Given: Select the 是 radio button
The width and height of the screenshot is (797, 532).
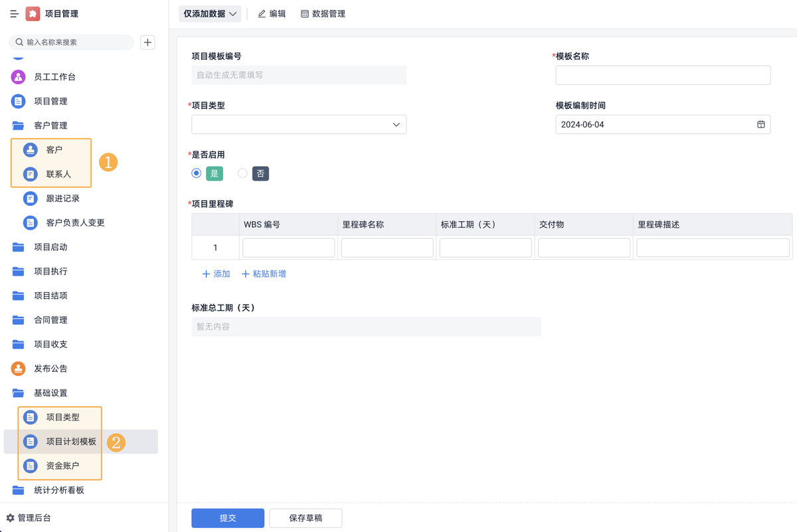Looking at the screenshot, I should click(x=197, y=173).
